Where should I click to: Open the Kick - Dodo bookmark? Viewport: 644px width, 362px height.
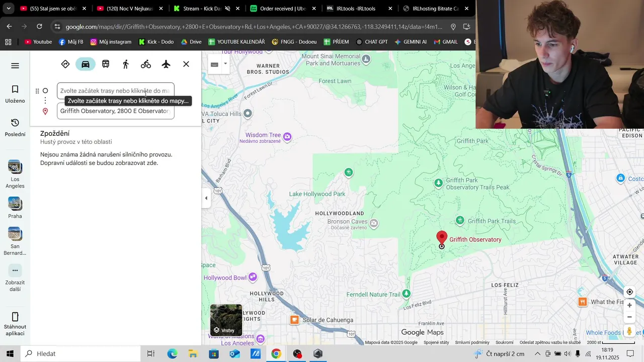click(156, 42)
